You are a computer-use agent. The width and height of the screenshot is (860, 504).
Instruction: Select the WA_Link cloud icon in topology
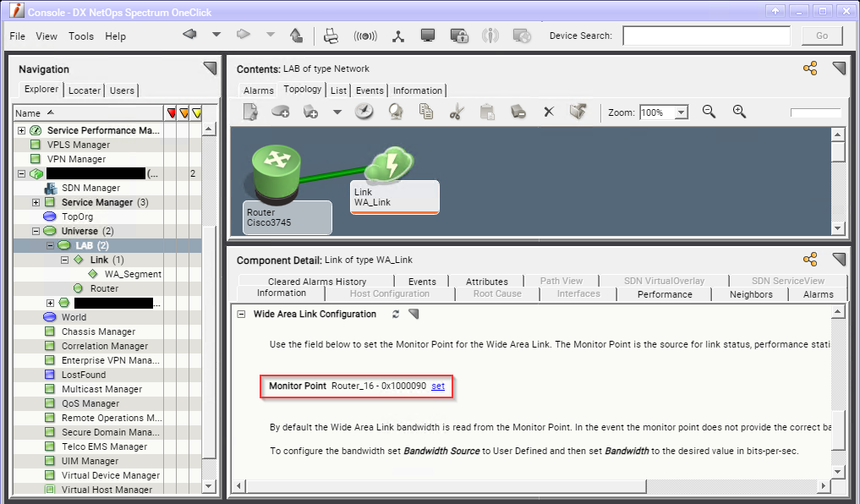pos(391,164)
